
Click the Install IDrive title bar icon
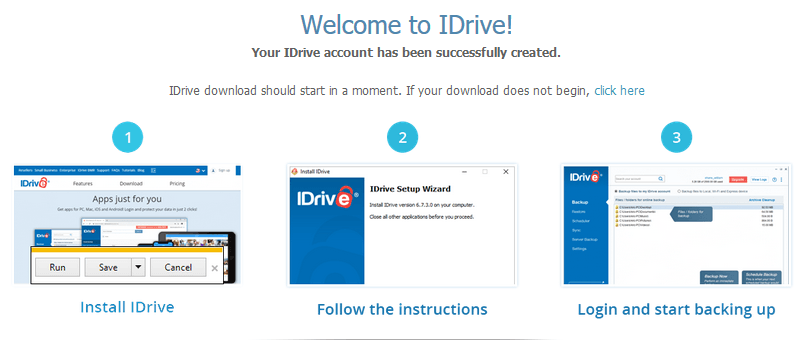pos(294,172)
